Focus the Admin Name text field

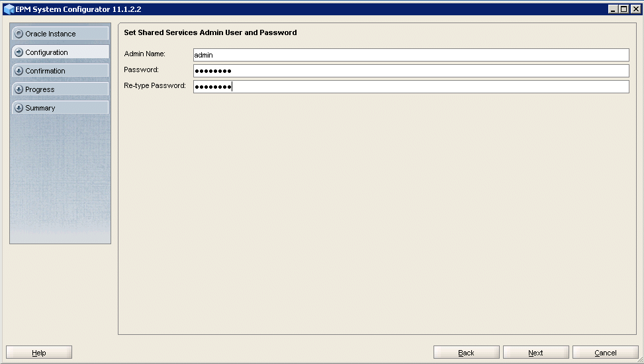click(x=410, y=55)
